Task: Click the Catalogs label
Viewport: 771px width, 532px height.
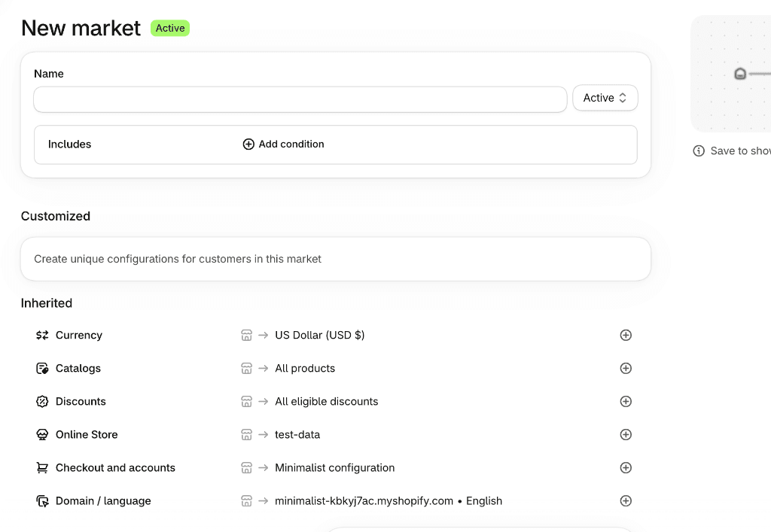Action: coord(78,369)
